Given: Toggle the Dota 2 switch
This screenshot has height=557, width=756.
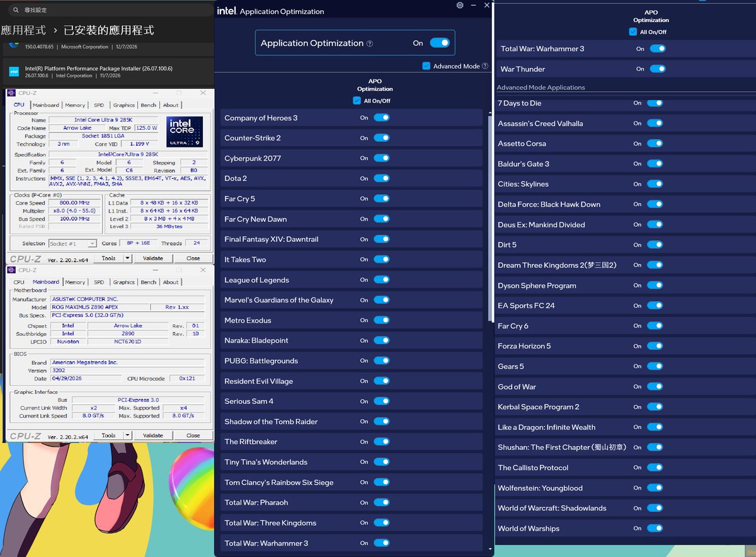Looking at the screenshot, I should click(382, 178).
